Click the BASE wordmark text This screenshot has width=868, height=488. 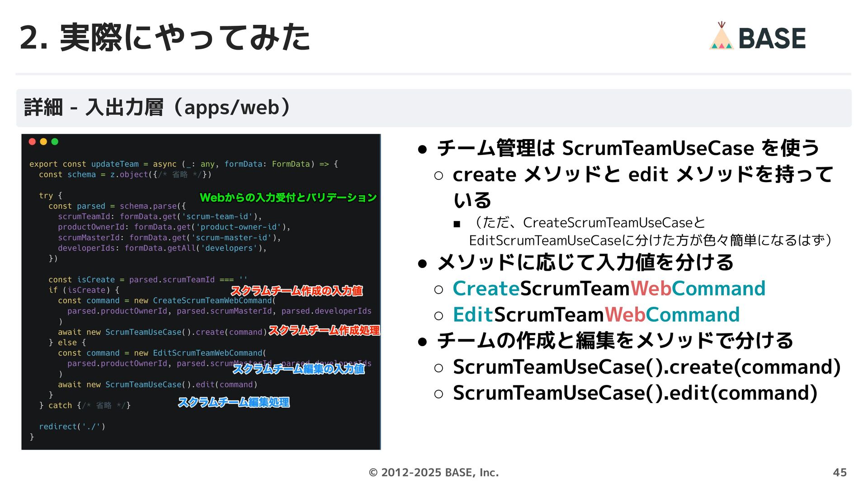[772, 38]
